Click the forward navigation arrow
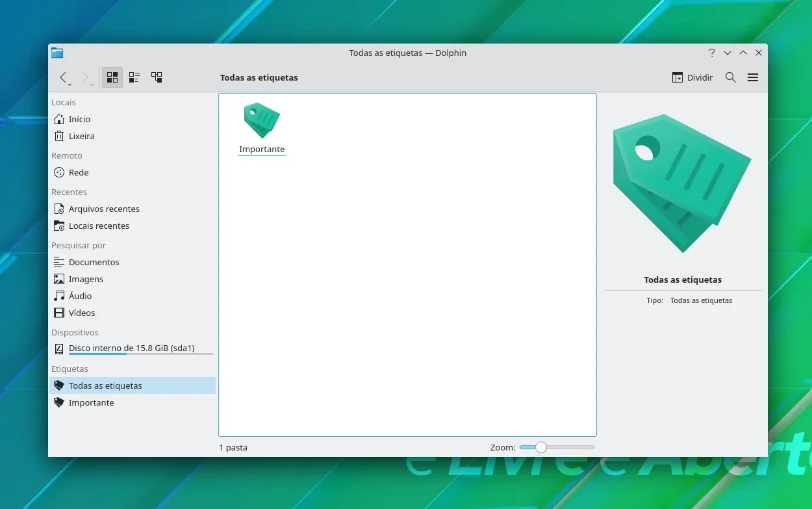The width and height of the screenshot is (812, 509). click(84, 77)
